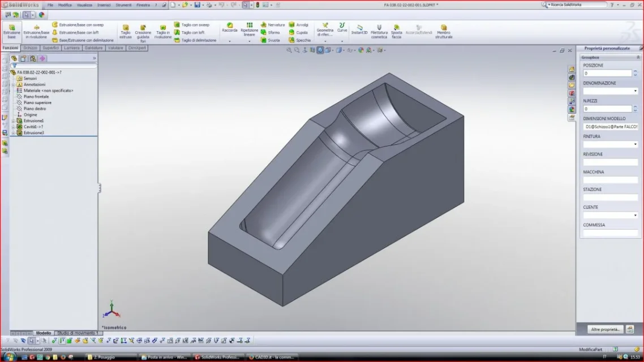Screen dimensions: 644x362
Task: Launch the Creazione guidata fori tool
Action: coord(143,33)
